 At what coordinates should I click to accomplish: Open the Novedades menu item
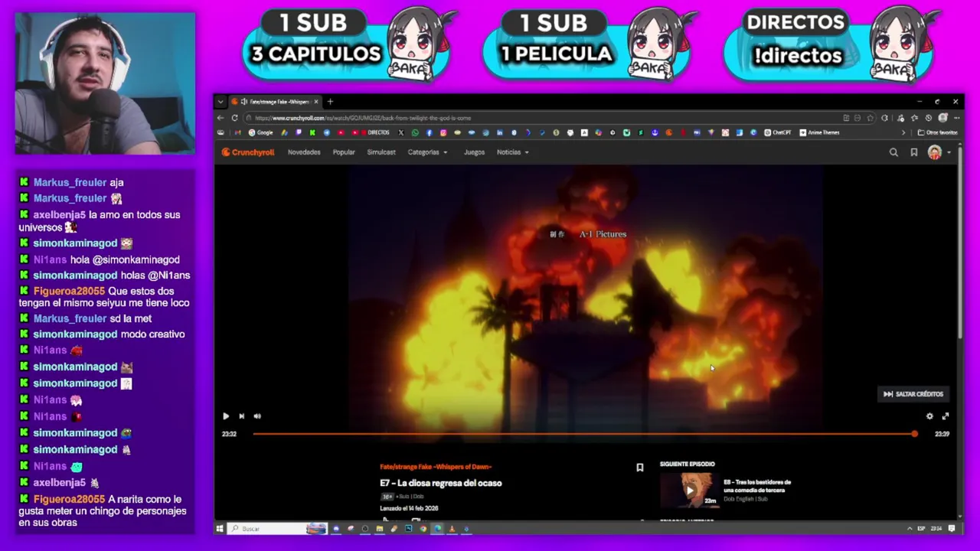(x=304, y=152)
